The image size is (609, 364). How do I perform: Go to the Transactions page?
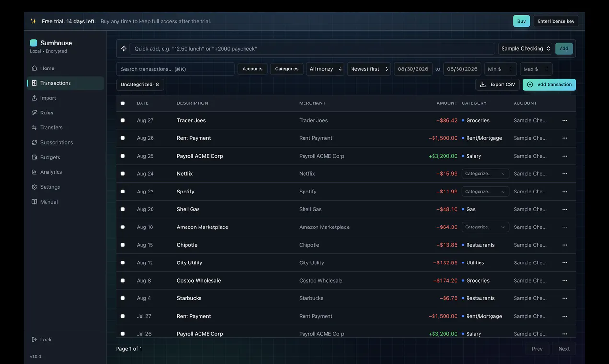pos(65,83)
